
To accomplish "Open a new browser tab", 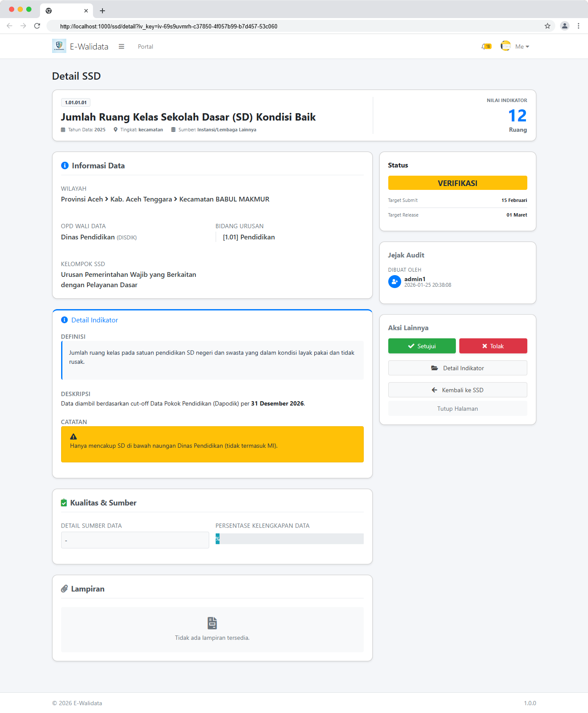I will (x=102, y=11).
